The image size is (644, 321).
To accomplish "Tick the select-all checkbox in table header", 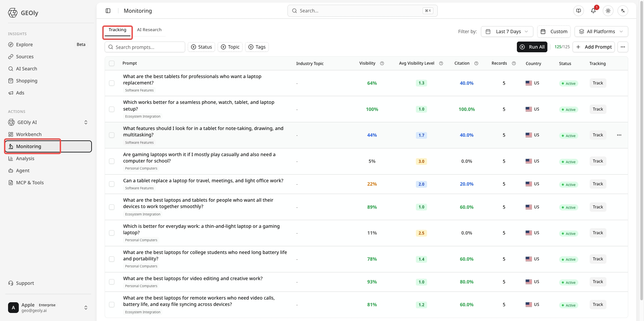I will 112,63.
